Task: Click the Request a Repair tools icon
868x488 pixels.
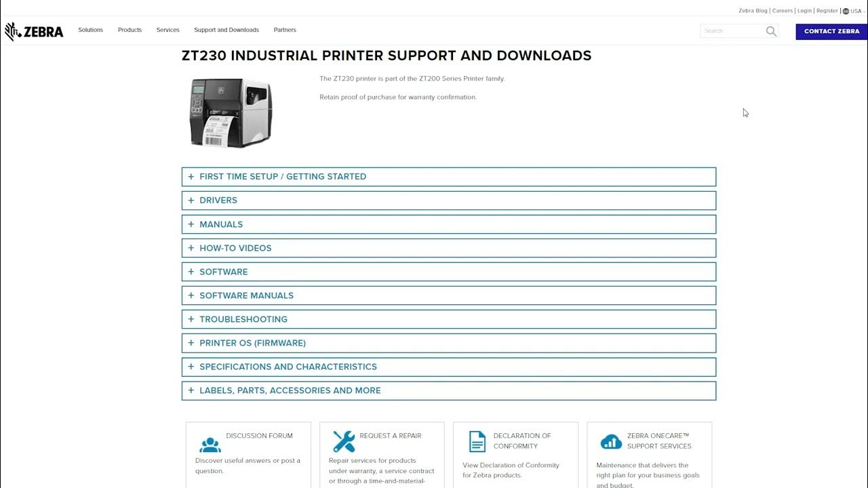Action: pos(344,441)
